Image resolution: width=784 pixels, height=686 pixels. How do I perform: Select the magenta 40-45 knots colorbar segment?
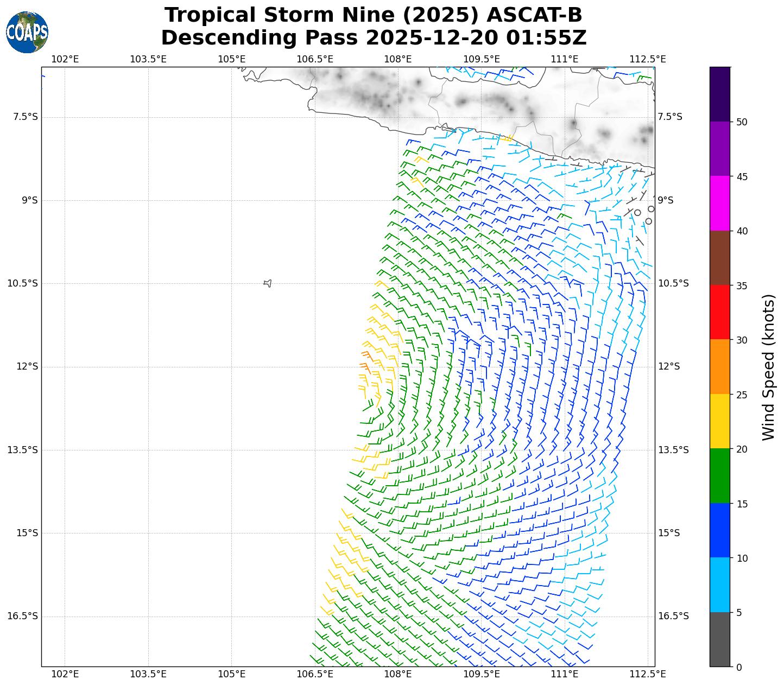(x=719, y=203)
